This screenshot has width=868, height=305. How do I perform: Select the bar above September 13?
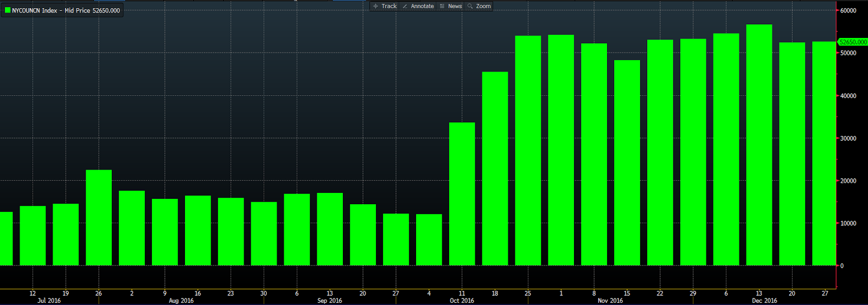pos(330,229)
